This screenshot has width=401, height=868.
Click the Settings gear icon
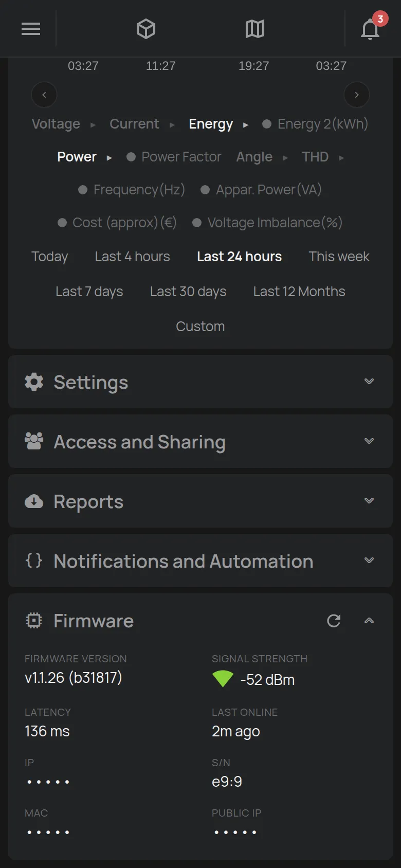(x=34, y=382)
